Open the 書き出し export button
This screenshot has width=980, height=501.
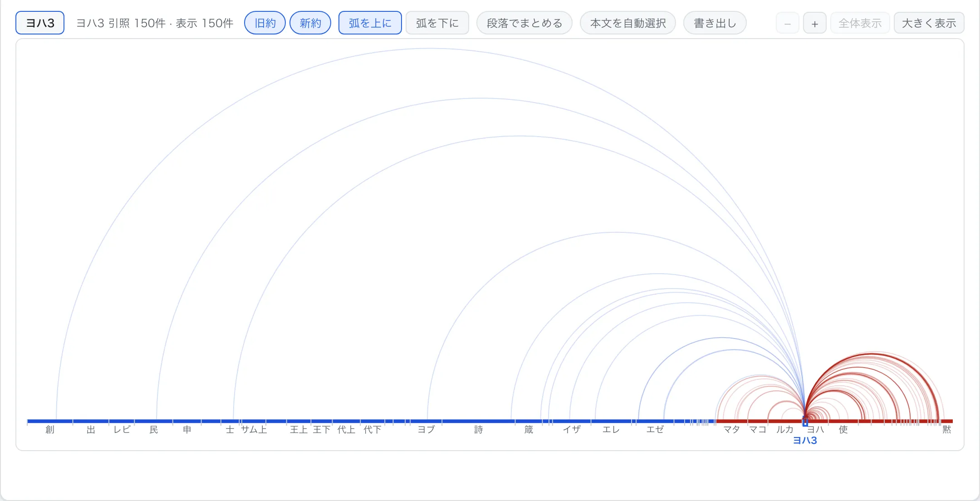(715, 23)
